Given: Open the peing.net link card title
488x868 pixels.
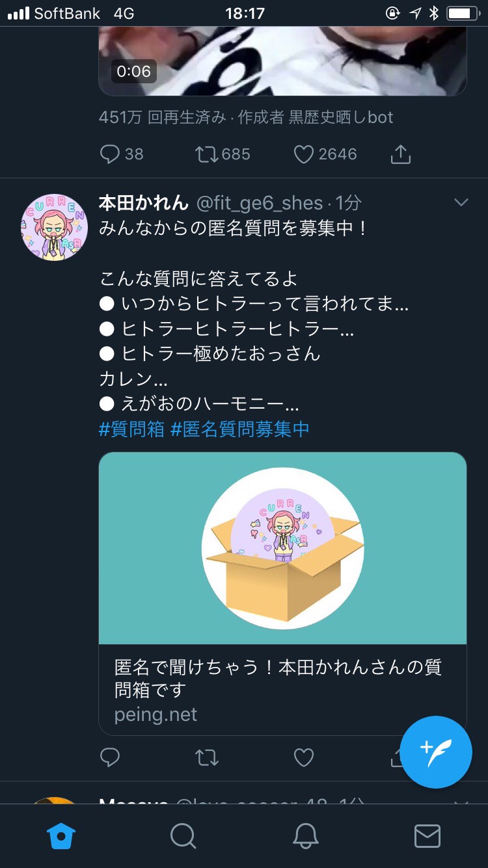Looking at the screenshot, I should tap(278, 679).
